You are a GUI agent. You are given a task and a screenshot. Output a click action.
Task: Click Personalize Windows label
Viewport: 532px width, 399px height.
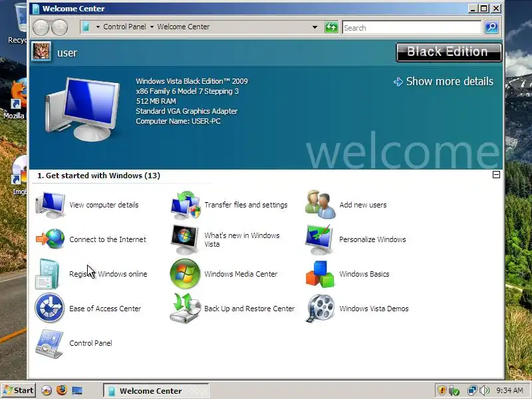(372, 239)
